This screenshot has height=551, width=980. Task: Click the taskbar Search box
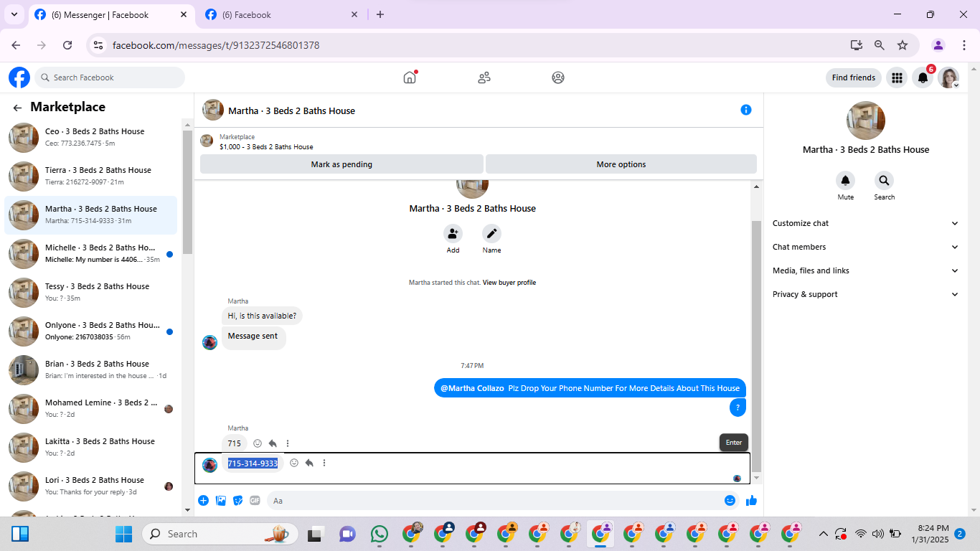point(220,534)
